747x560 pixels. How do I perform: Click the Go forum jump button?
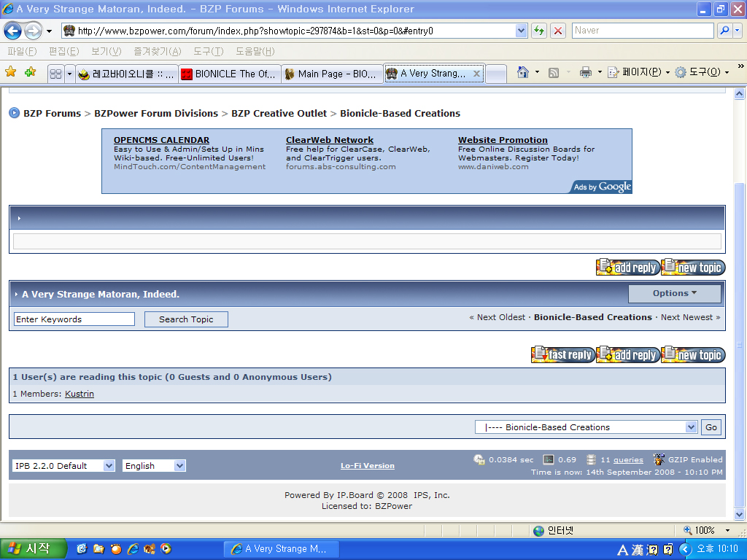tap(711, 427)
